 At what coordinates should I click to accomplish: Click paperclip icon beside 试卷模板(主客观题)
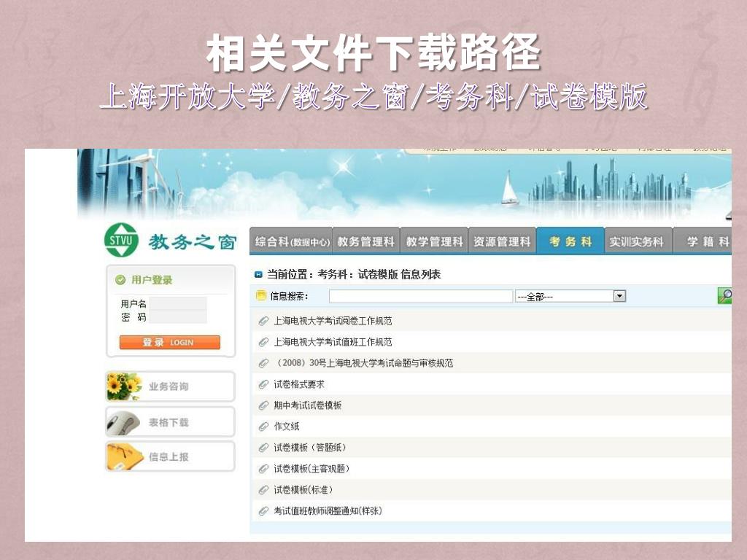(263, 469)
